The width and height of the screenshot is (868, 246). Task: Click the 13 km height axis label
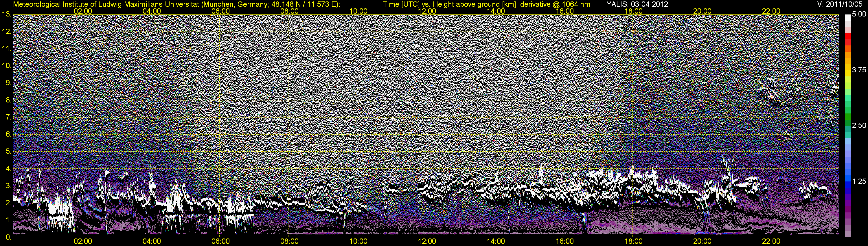tap(6, 14)
